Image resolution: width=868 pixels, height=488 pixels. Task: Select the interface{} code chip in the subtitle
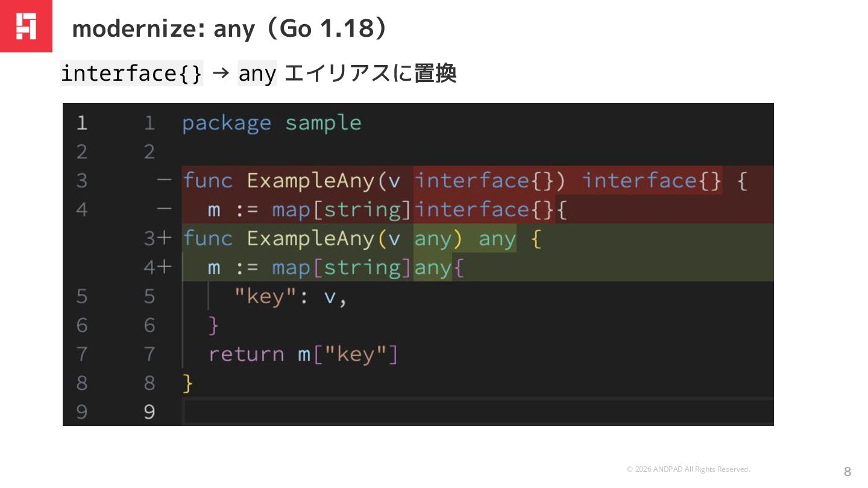pyautogui.click(x=131, y=74)
